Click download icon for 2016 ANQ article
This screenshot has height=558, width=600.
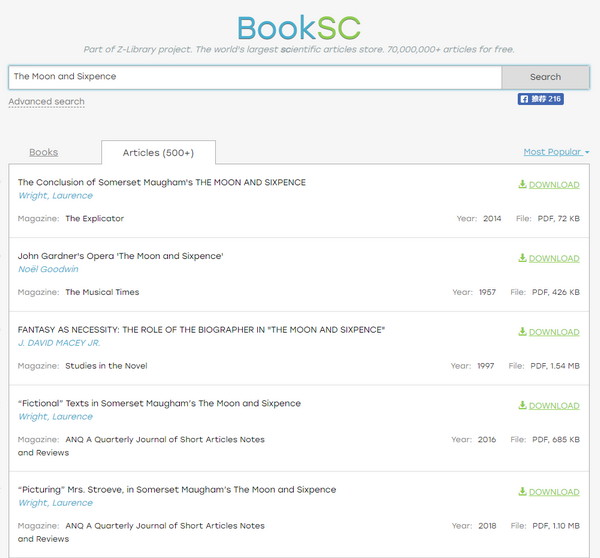(522, 406)
